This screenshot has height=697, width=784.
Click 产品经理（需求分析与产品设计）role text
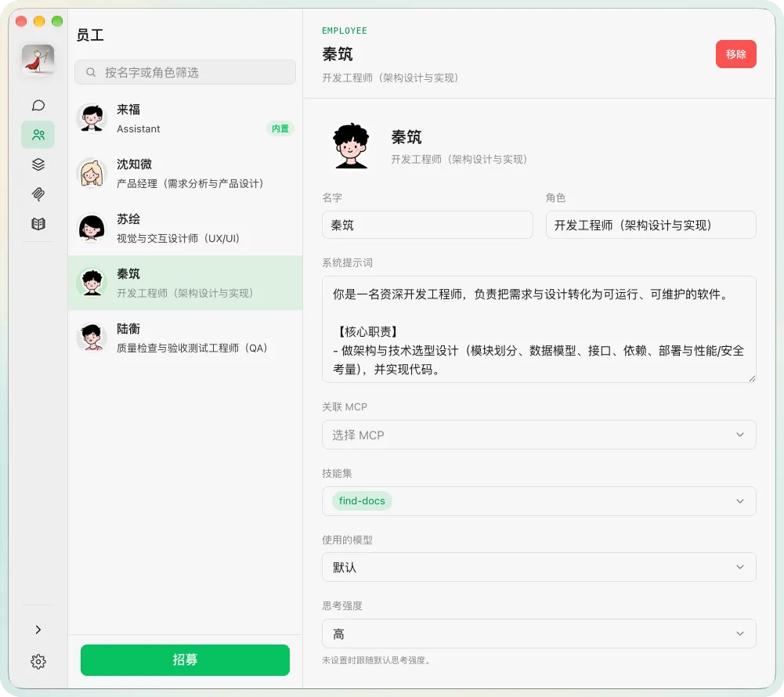pos(190,183)
